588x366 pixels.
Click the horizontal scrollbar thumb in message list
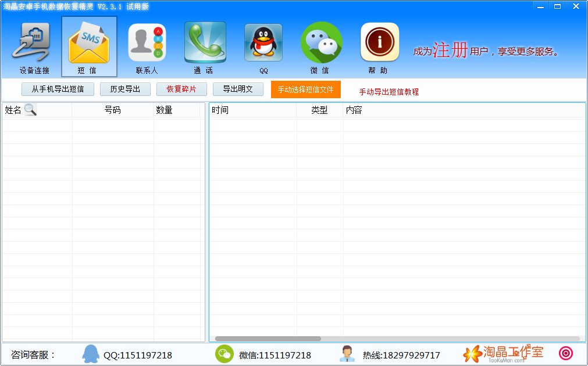[x=268, y=339]
